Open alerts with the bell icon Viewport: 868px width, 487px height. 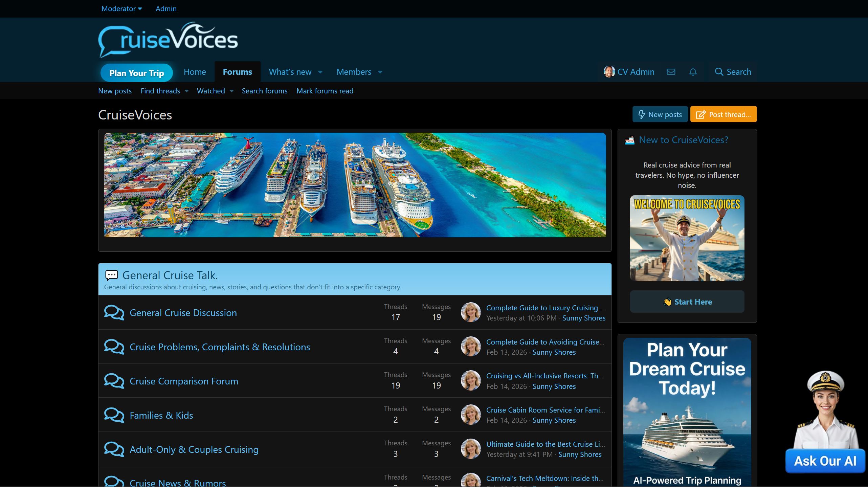[x=693, y=72]
